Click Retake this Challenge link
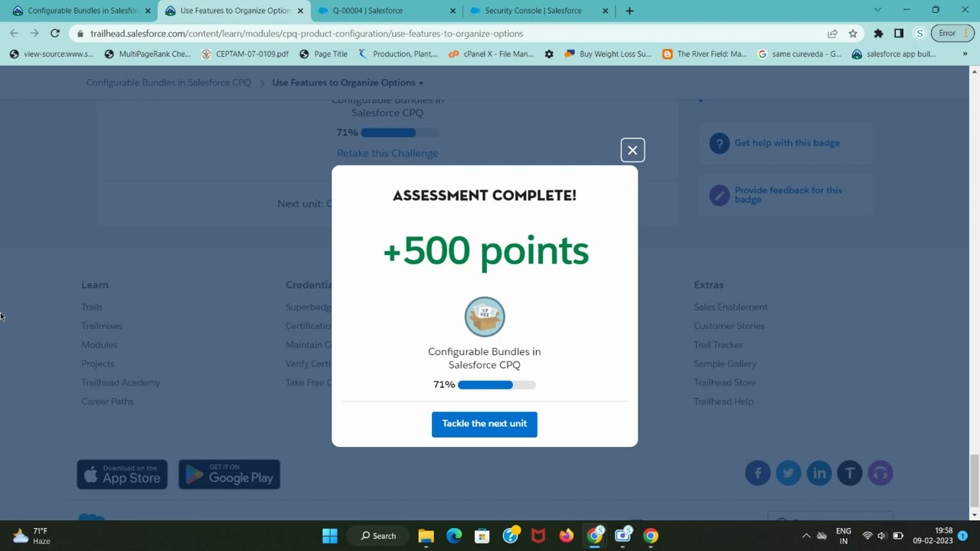This screenshot has height=551, width=980. click(387, 153)
